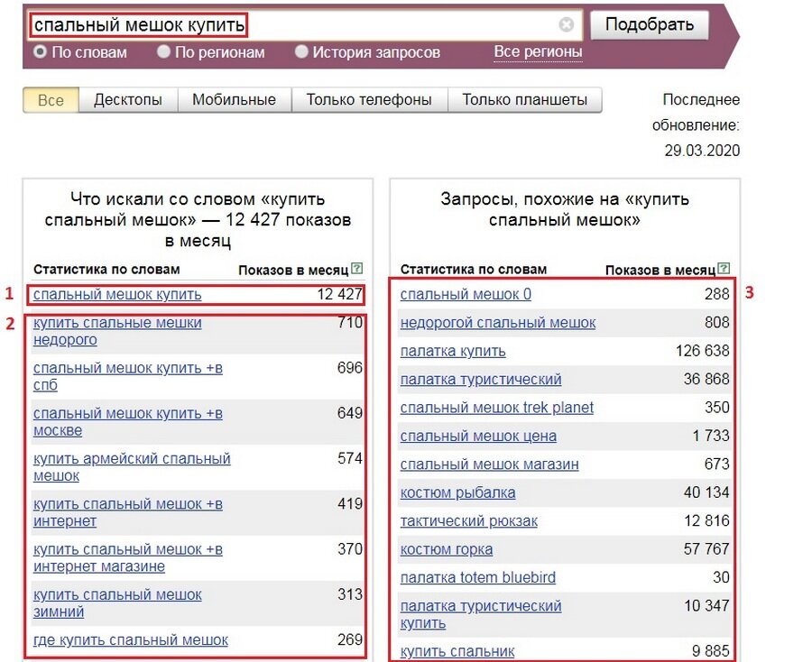Image resolution: width=812 pixels, height=662 pixels.
Task: Select the 'По словам' radio option
Action: pyautogui.click(x=40, y=51)
